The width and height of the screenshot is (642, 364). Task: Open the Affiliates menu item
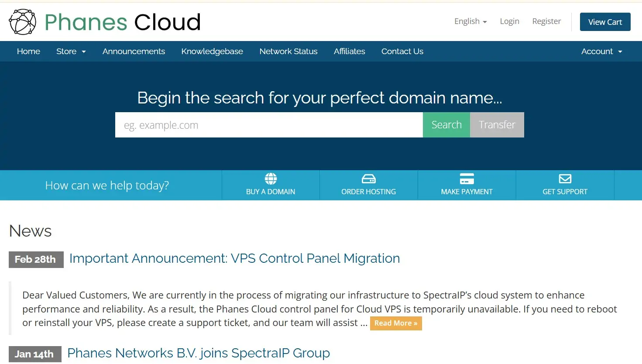pyautogui.click(x=350, y=52)
